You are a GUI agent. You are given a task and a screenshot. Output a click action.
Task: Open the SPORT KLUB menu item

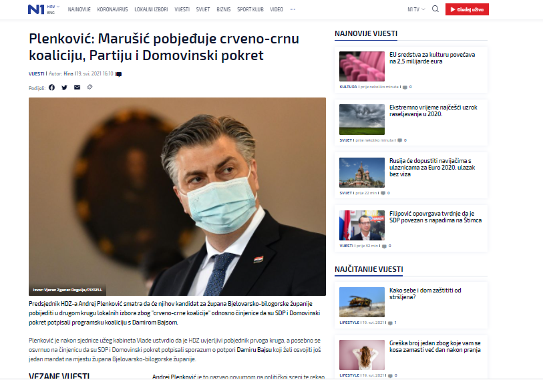[250, 9]
